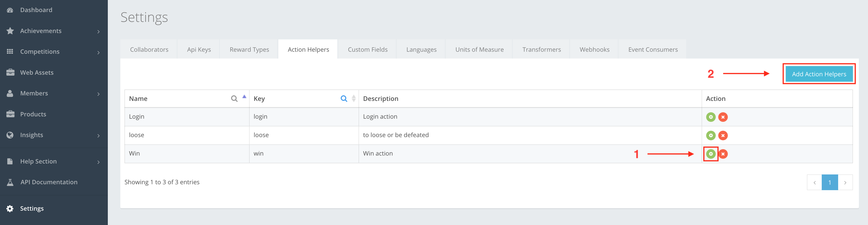Toggle the Key column sort arrows

pyautogui.click(x=354, y=98)
